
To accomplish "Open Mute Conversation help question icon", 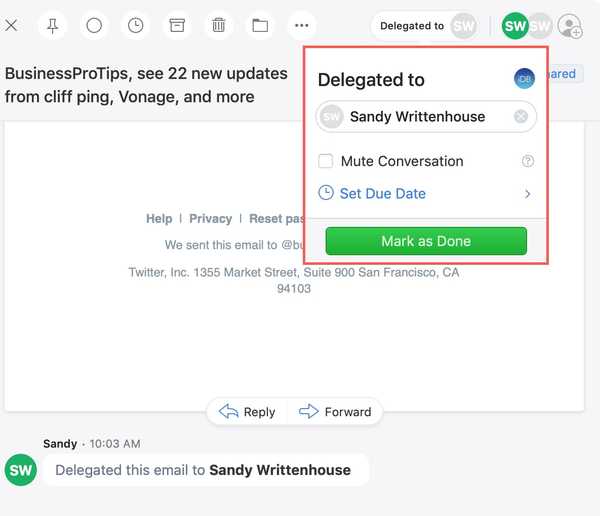I will [528, 161].
